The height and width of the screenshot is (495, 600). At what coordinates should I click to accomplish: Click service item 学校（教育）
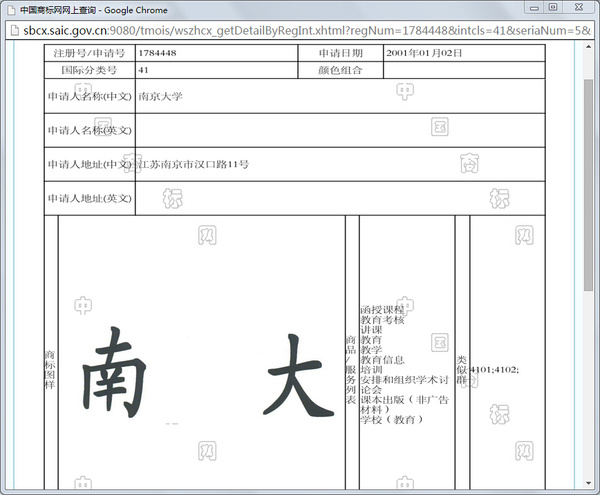tap(391, 420)
